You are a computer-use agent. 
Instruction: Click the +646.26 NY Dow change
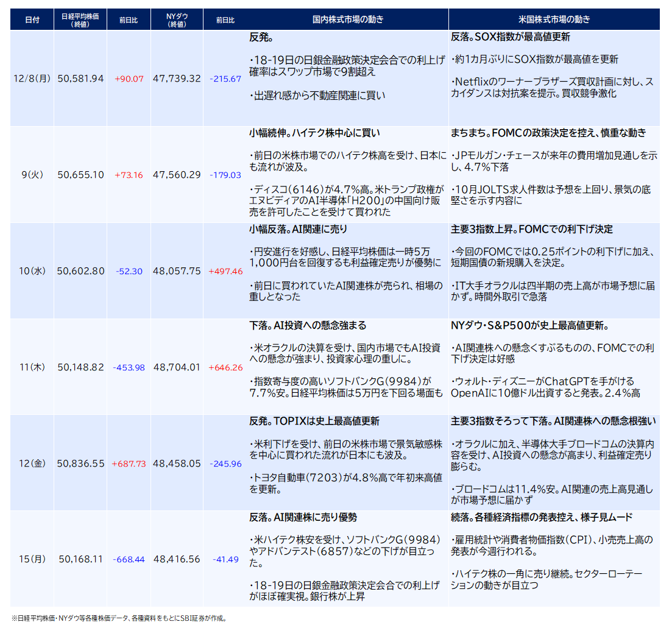pyautogui.click(x=225, y=367)
